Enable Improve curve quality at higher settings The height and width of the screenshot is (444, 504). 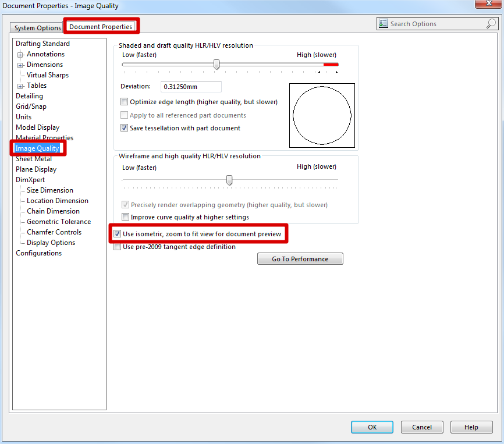(125, 217)
